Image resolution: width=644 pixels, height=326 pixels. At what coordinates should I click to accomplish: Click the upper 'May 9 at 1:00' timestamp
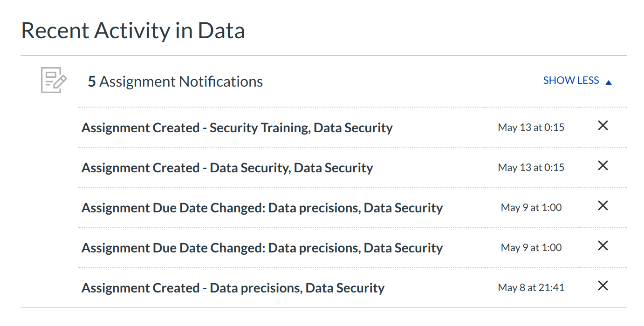(531, 208)
